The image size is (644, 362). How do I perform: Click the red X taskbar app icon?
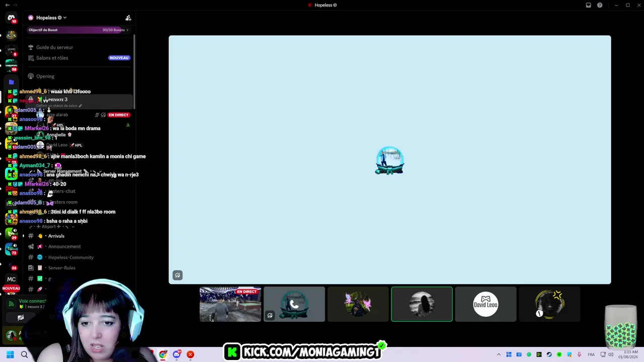point(190,354)
